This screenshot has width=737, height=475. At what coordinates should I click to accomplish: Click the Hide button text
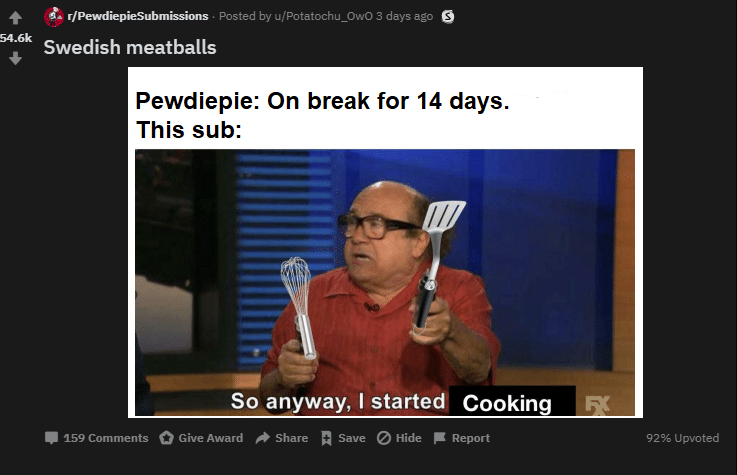pos(408,438)
